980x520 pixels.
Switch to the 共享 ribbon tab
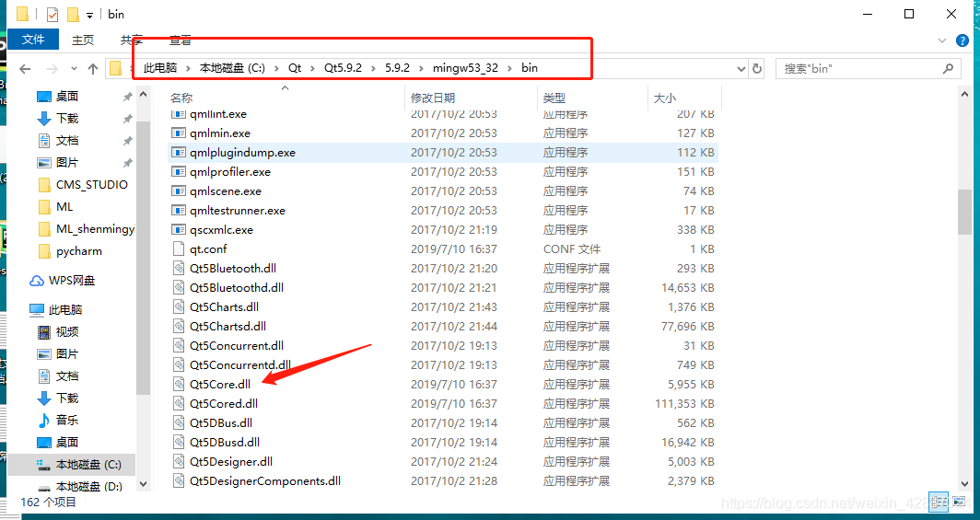point(131,40)
